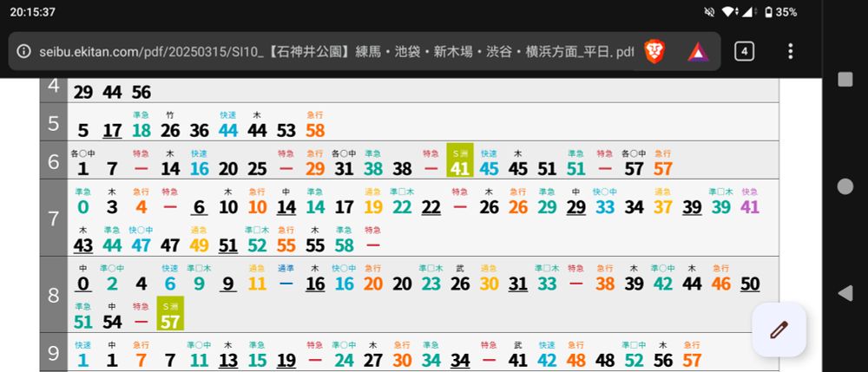Select the hour 7 row header
The width and height of the screenshot is (868, 372).
[x=54, y=218]
